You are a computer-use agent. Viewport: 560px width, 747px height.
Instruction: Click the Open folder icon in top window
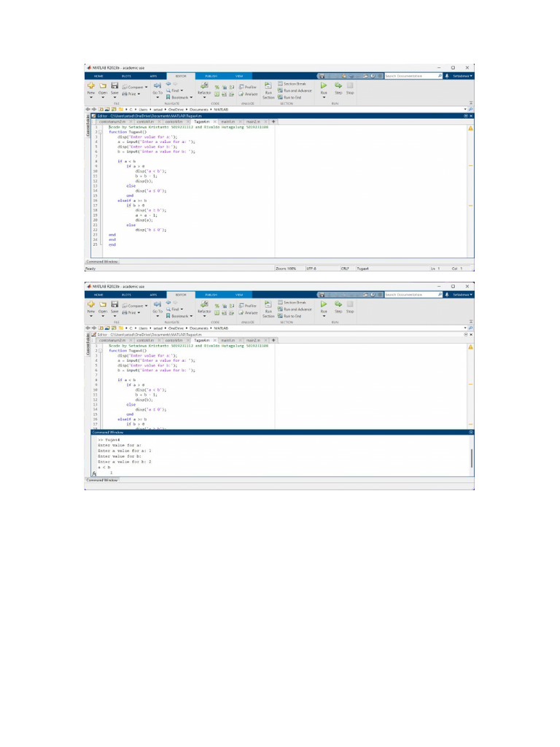[x=103, y=86]
